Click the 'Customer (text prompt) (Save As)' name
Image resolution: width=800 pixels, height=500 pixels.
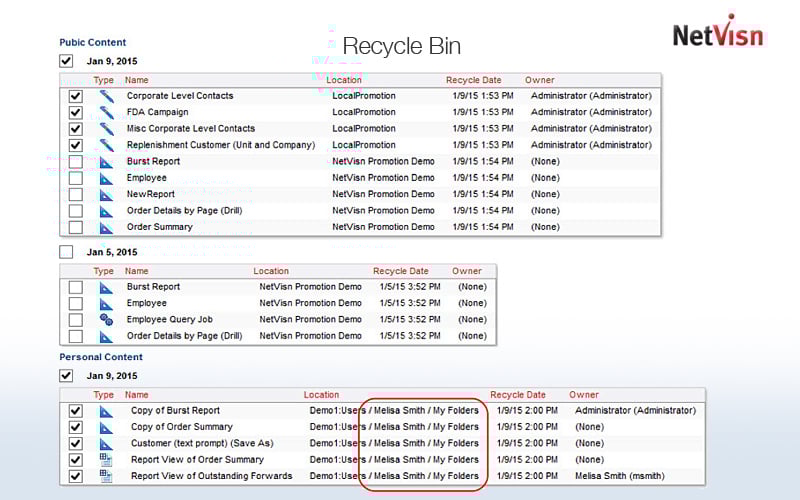pyautogui.click(x=202, y=443)
